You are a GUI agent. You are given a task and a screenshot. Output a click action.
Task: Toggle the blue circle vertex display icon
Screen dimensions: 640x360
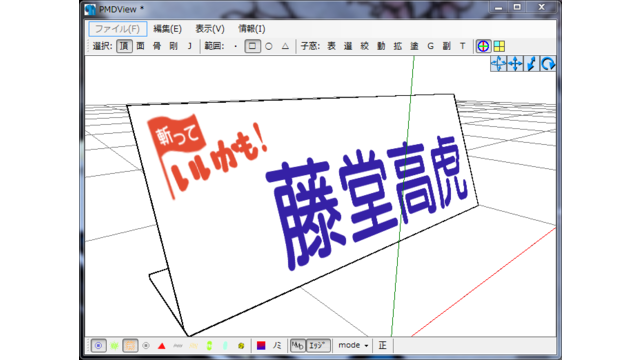(x=98, y=346)
